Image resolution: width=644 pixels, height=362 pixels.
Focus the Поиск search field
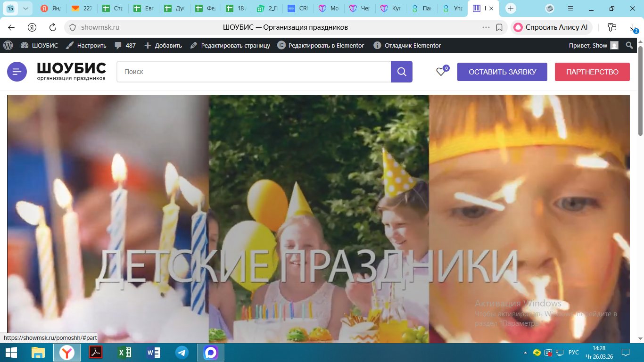click(x=254, y=72)
